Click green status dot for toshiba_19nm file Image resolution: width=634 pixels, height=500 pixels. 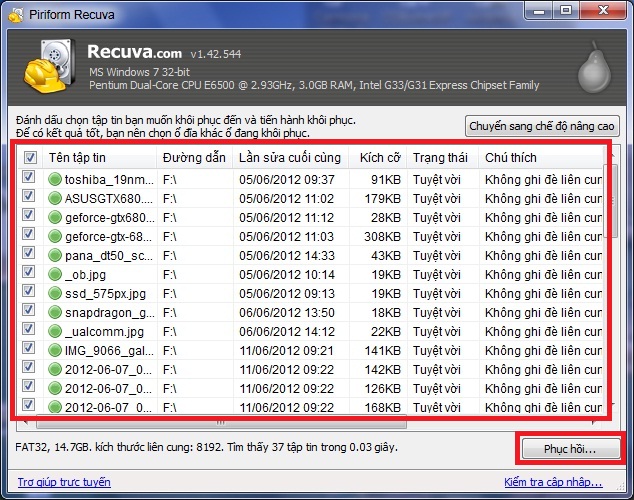point(55,179)
